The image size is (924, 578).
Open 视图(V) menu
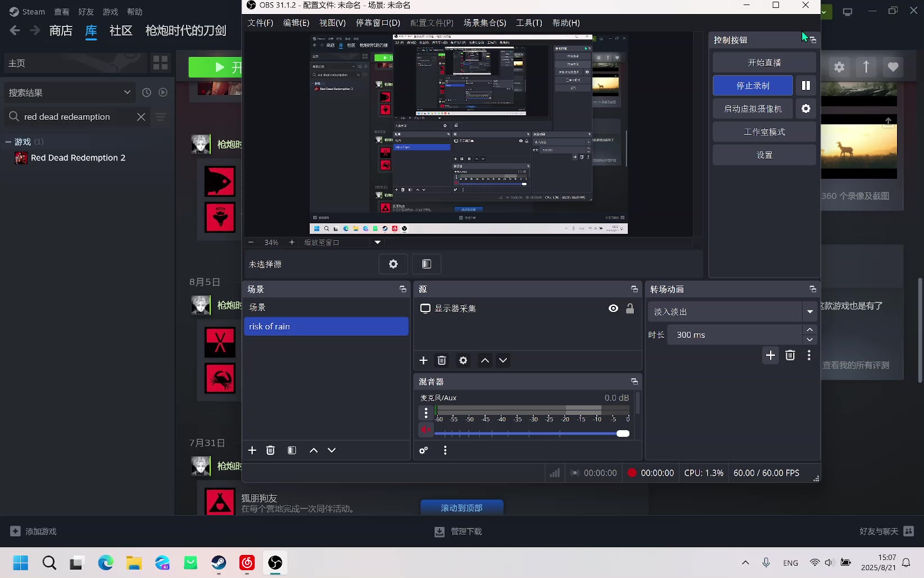[332, 22]
